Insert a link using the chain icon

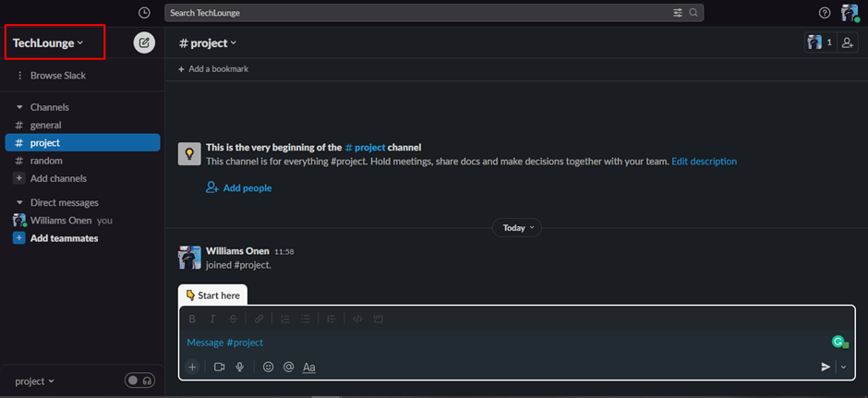[259, 319]
